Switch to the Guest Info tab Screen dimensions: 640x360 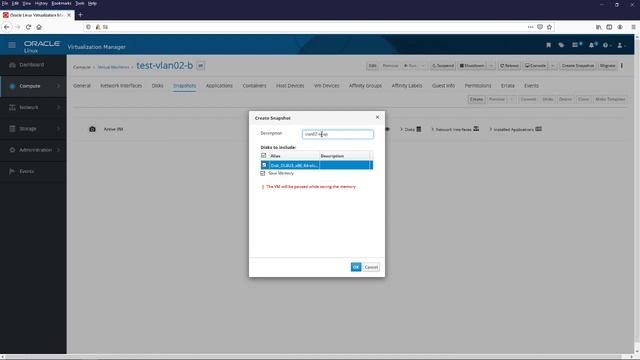coord(443,86)
